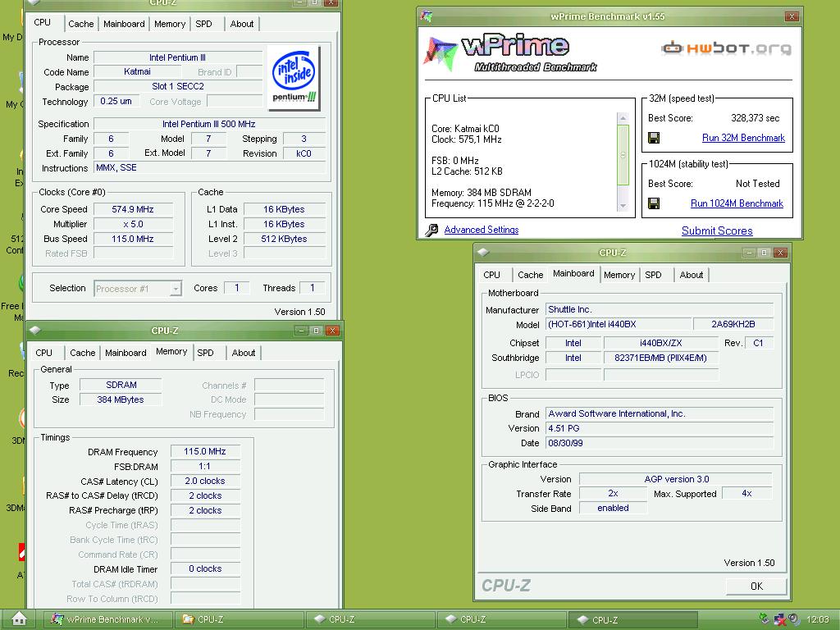Viewport: 840px width, 630px height.
Task: Switch to wPrime Benchmark taskbar button
Action: (107, 619)
